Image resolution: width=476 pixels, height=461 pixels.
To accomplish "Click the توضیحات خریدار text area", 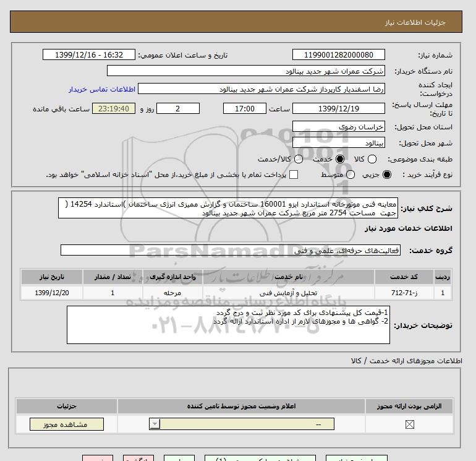I will (x=228, y=325).
